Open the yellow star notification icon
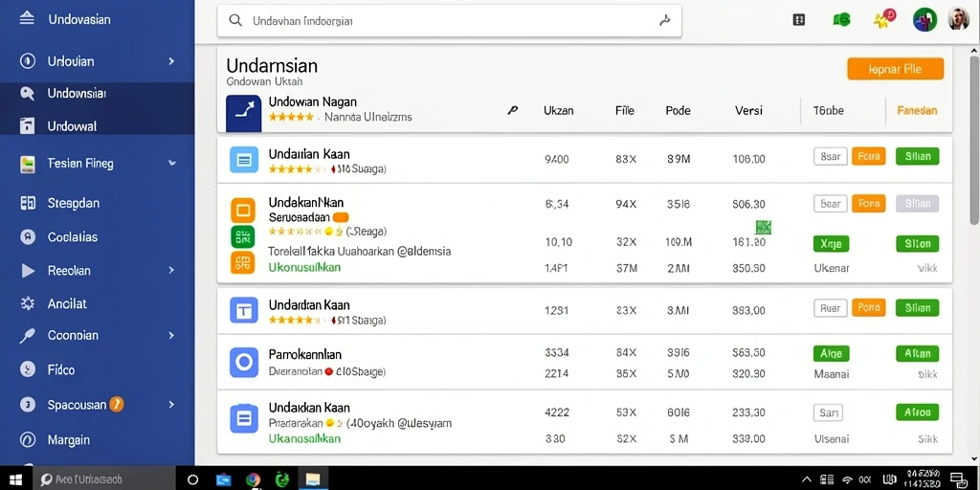 (x=884, y=19)
